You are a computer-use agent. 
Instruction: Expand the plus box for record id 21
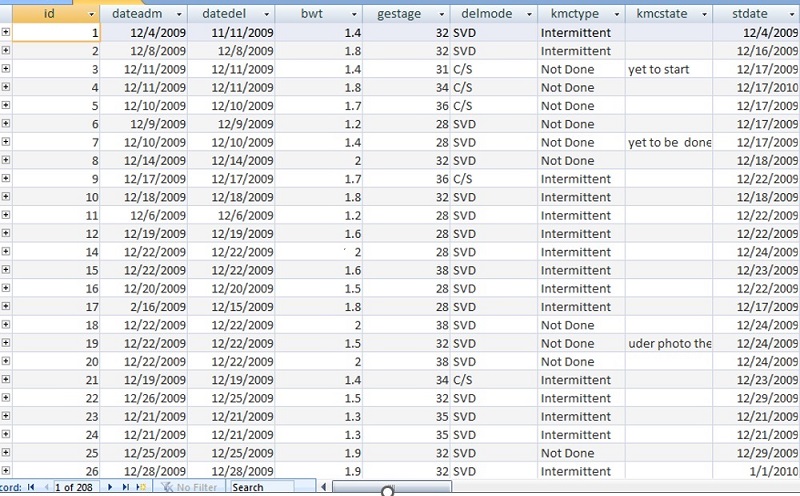6,379
